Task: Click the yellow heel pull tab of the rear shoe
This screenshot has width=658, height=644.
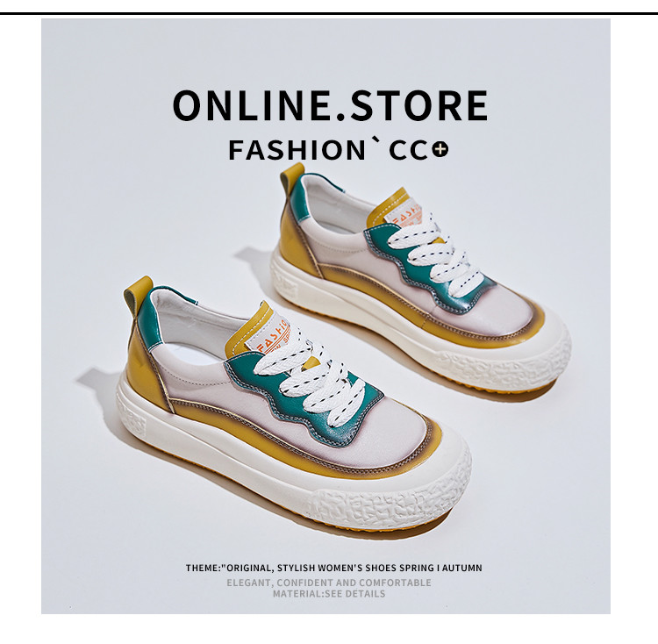Action: click(x=292, y=176)
